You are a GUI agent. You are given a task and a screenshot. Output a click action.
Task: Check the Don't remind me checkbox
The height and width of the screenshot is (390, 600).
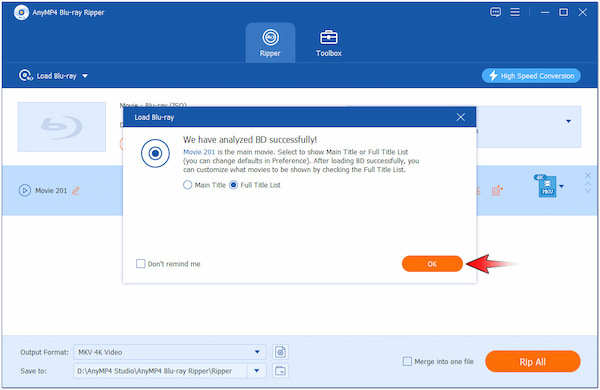tap(140, 264)
